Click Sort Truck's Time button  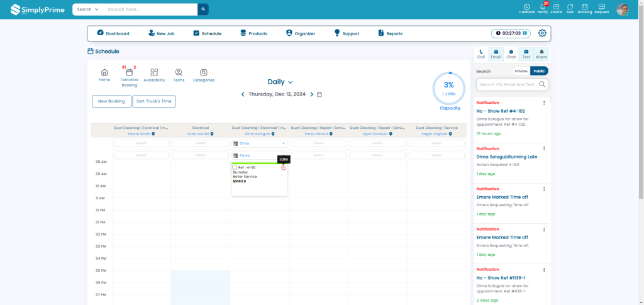pos(154,101)
